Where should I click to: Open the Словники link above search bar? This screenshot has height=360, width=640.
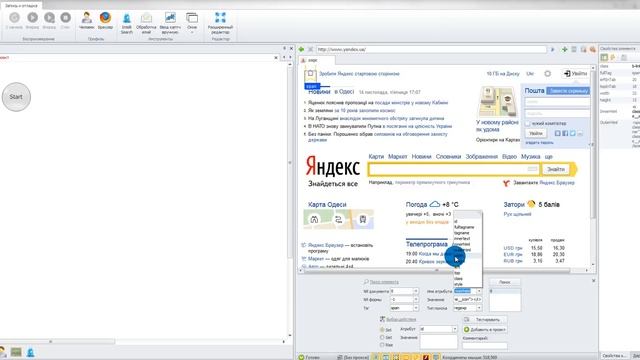click(x=448, y=157)
